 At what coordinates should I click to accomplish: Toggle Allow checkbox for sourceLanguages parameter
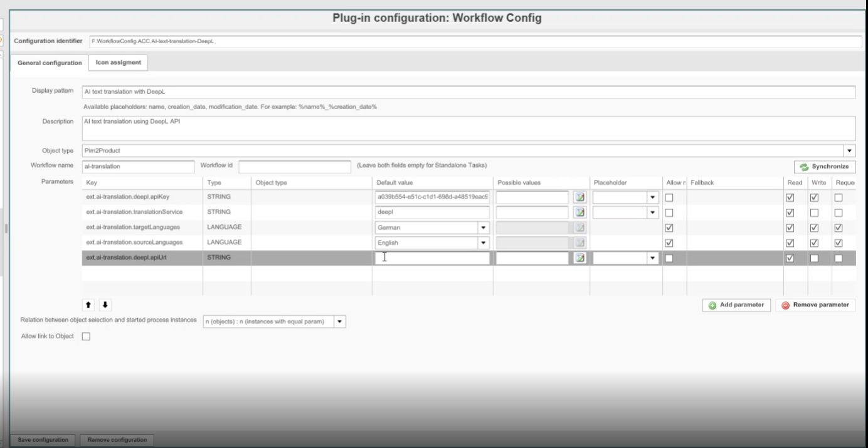pos(669,242)
